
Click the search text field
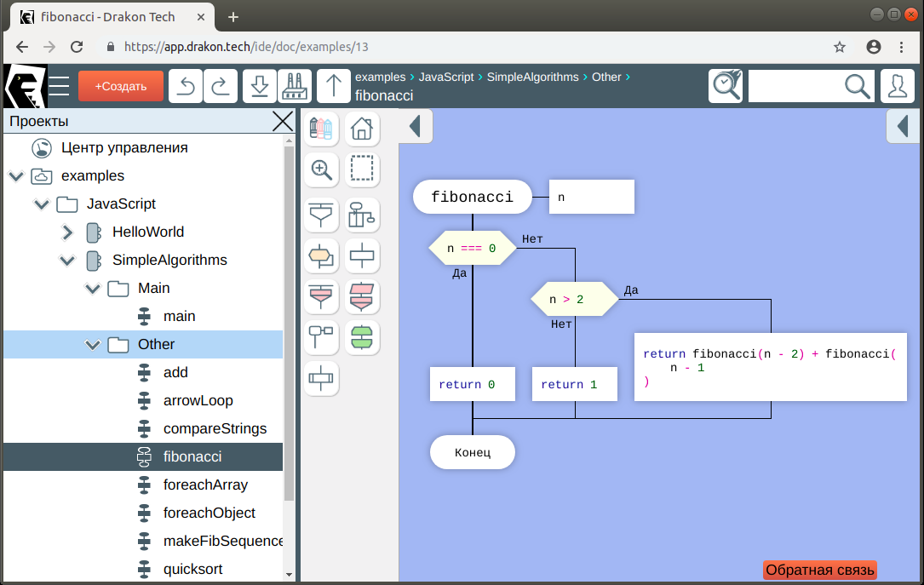coord(795,86)
